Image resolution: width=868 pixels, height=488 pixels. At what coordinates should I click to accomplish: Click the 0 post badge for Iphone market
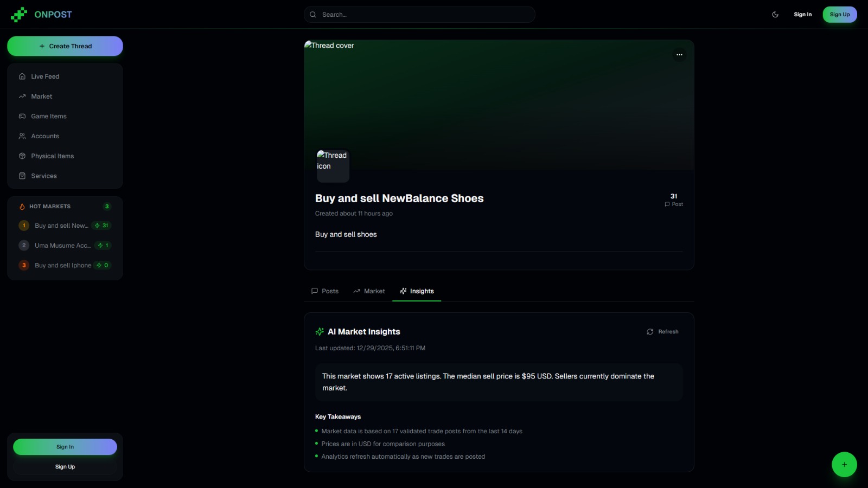coord(103,265)
